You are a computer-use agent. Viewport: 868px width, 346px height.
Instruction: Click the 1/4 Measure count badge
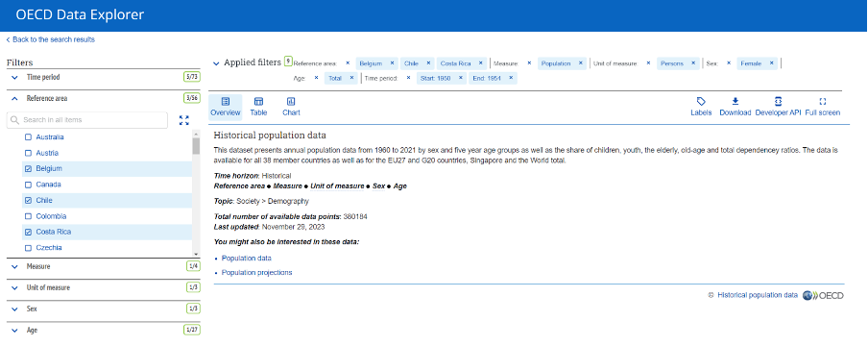[x=193, y=267]
